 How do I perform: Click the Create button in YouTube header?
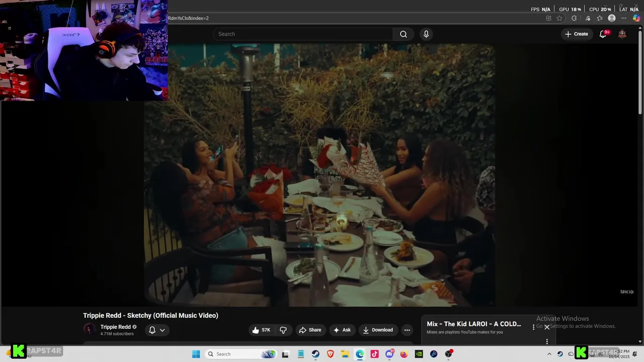coord(576,34)
